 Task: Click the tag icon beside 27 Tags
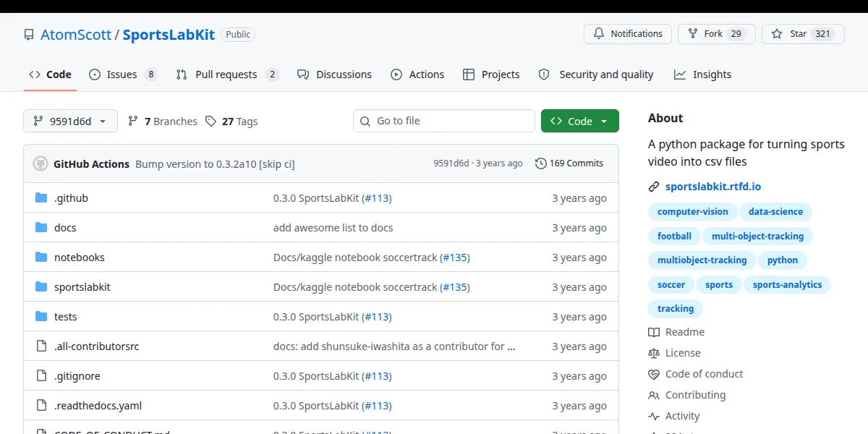pos(210,121)
